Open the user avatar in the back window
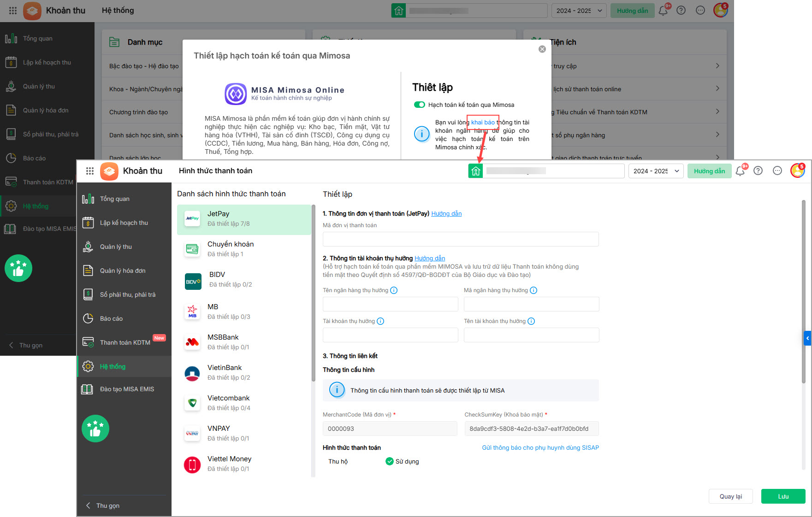Screen dimensions: 812x517 721,10
